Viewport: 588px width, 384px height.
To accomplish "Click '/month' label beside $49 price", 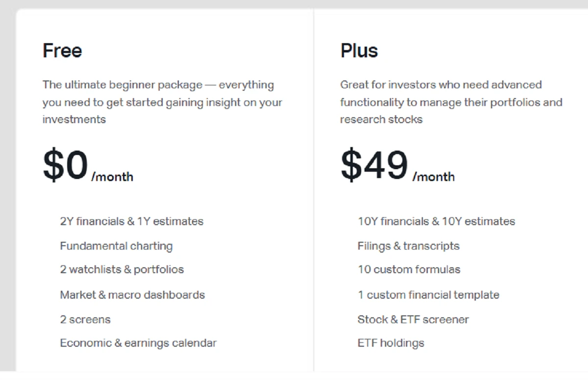I will coord(434,177).
